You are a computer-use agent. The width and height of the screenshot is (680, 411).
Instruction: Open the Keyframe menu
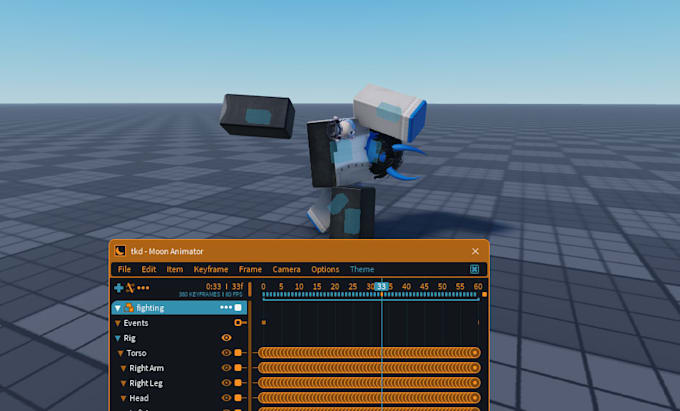pos(211,269)
